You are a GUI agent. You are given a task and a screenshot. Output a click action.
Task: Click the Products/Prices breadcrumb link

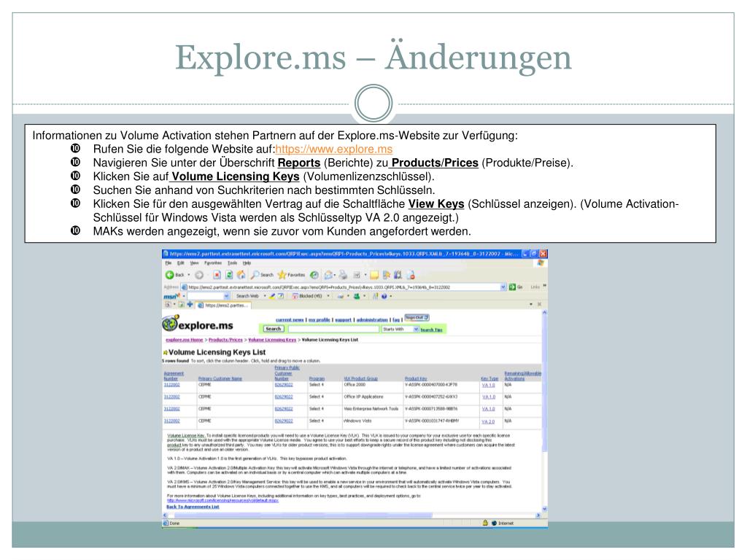tap(225, 340)
